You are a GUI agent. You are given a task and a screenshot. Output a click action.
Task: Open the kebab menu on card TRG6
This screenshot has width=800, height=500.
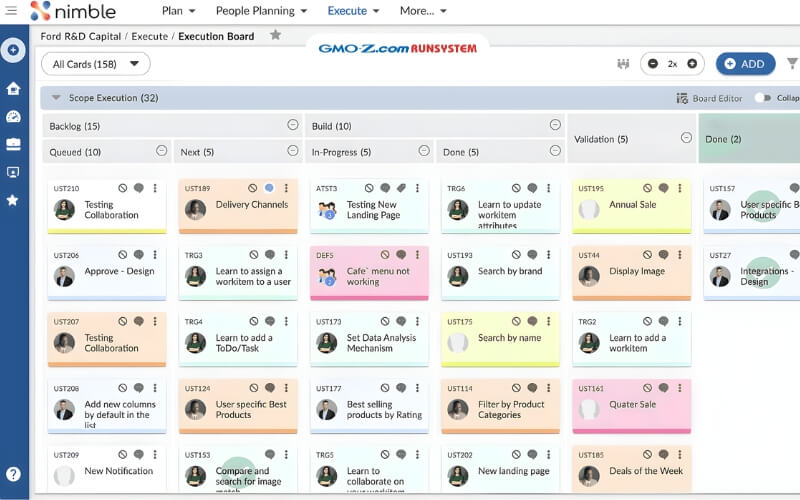point(548,188)
